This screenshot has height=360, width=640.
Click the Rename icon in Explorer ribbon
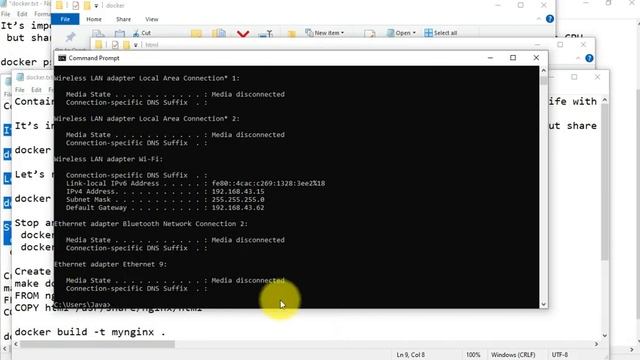pos(266,33)
